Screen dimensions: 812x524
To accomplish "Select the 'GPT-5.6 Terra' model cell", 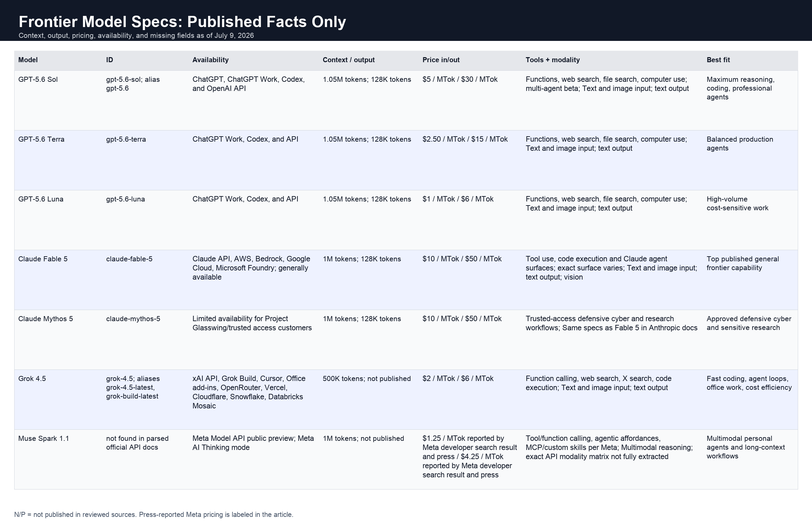I will (41, 140).
